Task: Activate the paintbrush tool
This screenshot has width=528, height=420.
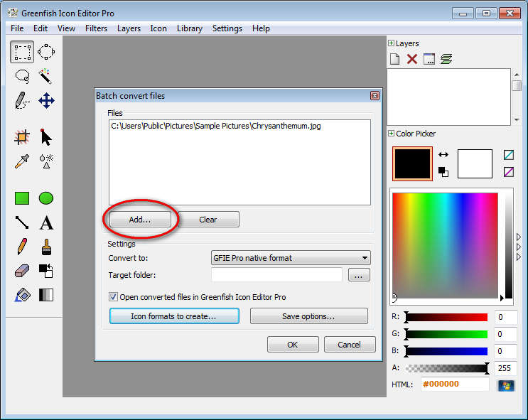Action: pyautogui.click(x=46, y=247)
